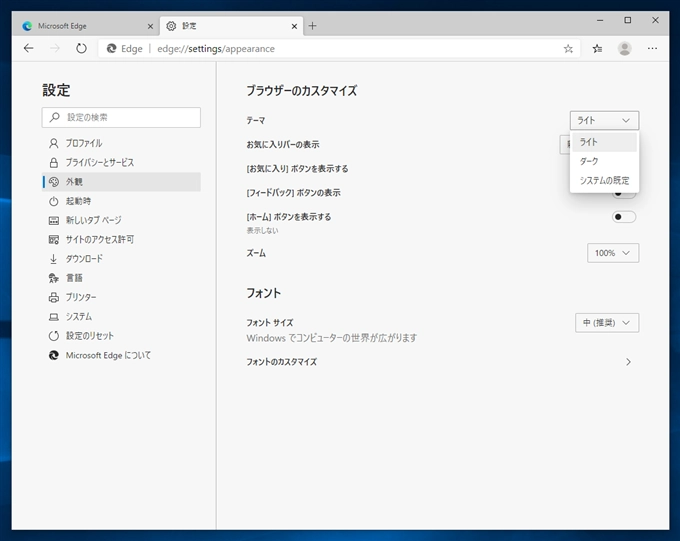Open the ズーム 100% dropdown

coord(613,253)
